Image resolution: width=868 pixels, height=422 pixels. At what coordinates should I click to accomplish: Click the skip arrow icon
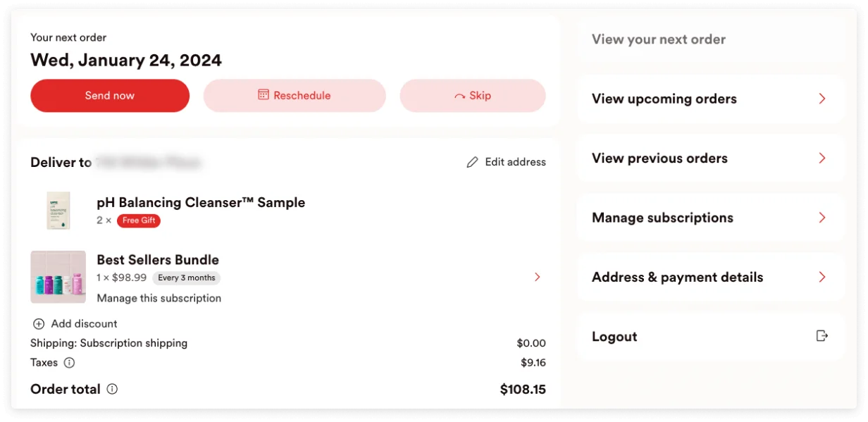[x=459, y=97]
